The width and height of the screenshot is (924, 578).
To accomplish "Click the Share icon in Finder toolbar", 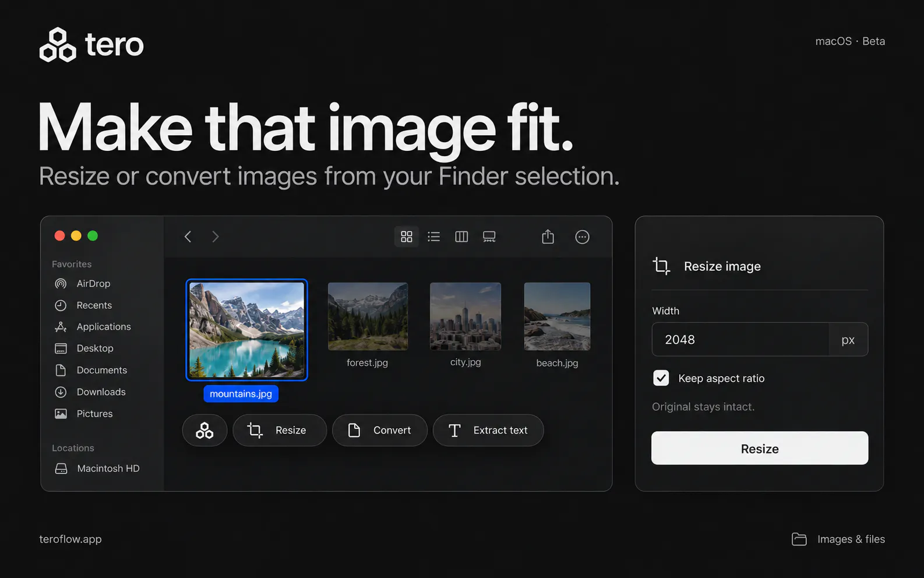I will tap(548, 237).
